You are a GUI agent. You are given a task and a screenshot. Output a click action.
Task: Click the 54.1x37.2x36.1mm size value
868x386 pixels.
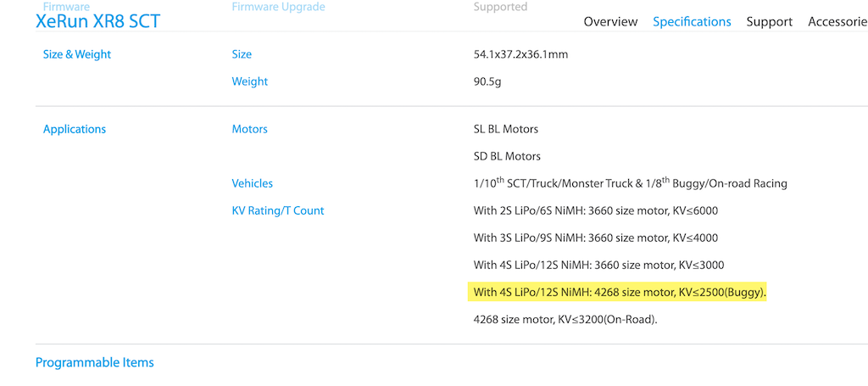click(521, 54)
